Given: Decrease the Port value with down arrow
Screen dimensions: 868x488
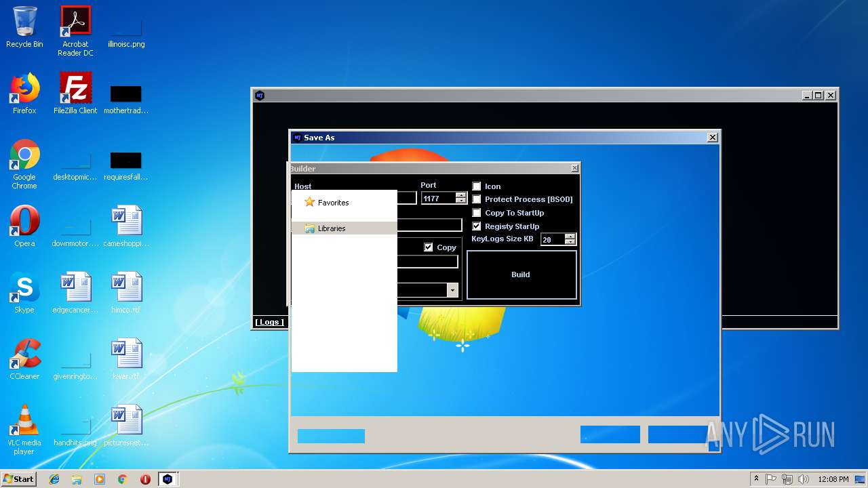Looking at the screenshot, I should (x=461, y=201).
